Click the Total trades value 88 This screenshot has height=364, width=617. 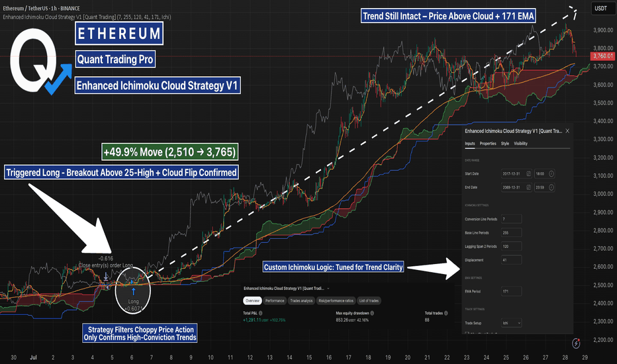pyautogui.click(x=427, y=320)
